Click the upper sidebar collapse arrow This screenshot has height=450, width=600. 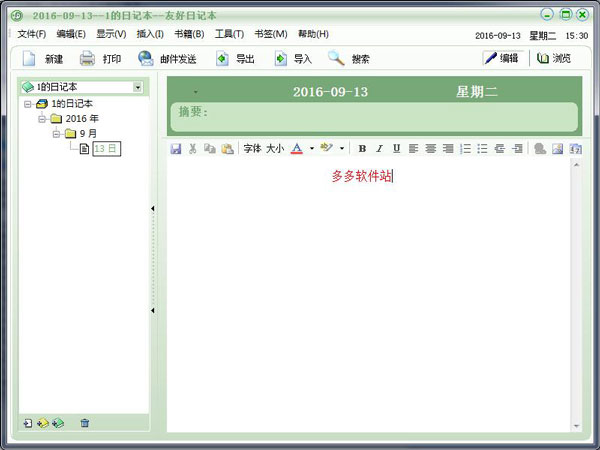[x=153, y=209]
